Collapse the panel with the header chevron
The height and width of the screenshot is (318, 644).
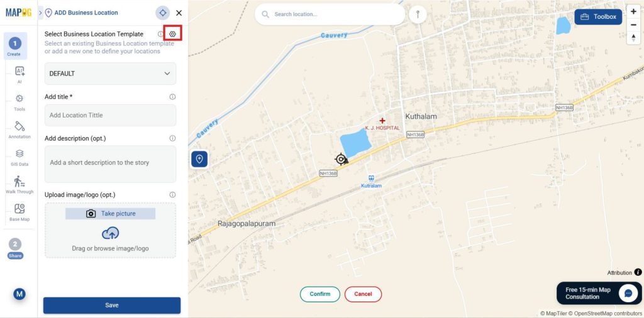[x=40, y=13]
